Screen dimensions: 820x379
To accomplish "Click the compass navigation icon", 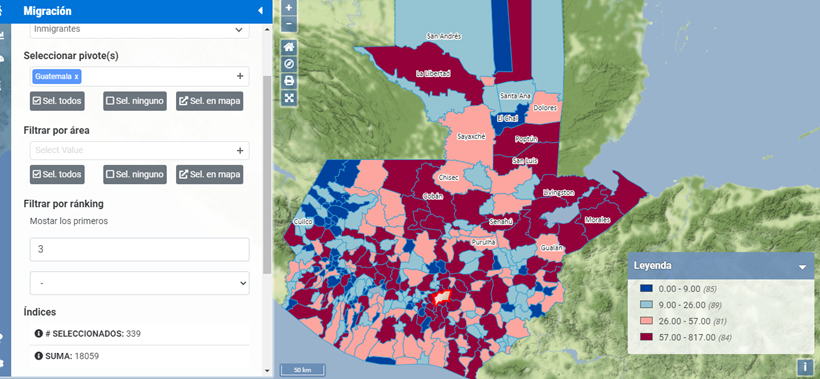I will tap(289, 64).
